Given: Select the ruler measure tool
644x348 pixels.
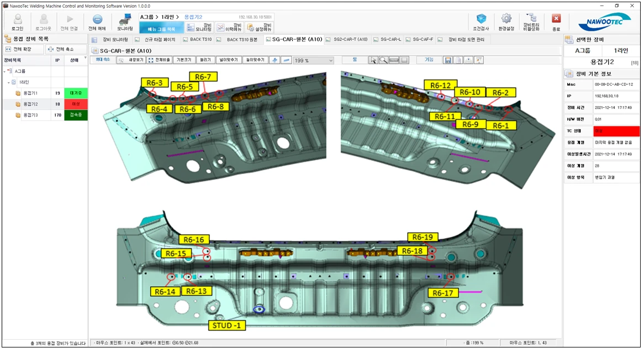Looking at the screenshot, I should [x=394, y=60].
